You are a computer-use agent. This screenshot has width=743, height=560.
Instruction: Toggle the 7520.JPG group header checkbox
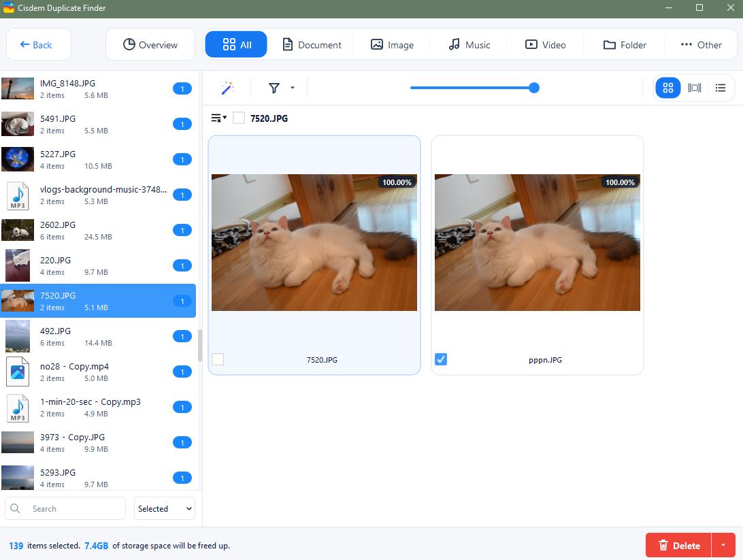click(239, 118)
